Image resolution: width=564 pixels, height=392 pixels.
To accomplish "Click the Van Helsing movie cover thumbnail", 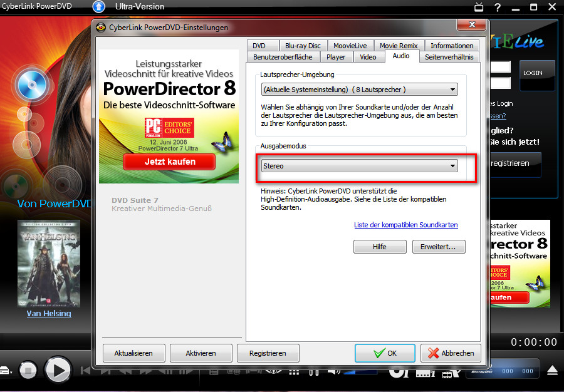I will click(49, 264).
